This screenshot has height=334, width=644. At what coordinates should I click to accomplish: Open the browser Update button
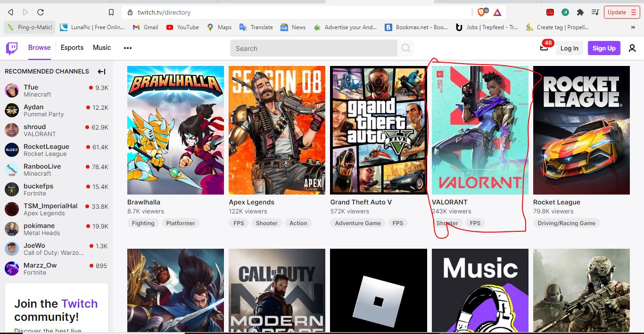(622, 12)
